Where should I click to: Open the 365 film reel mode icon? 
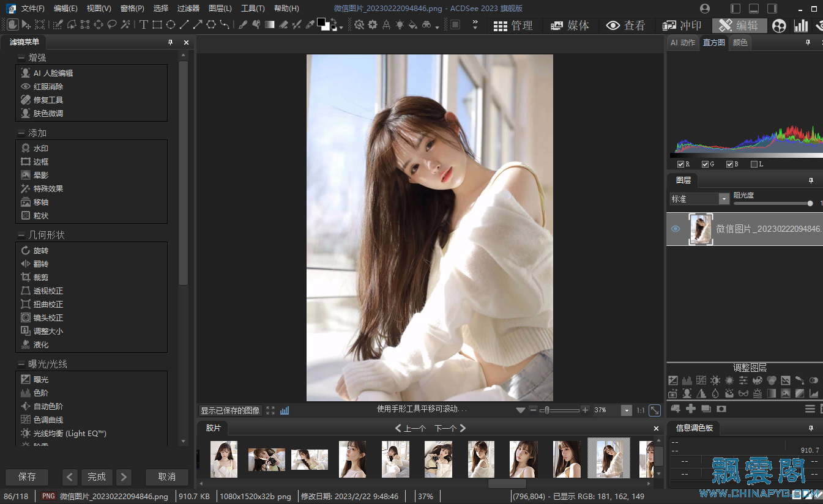(x=779, y=25)
